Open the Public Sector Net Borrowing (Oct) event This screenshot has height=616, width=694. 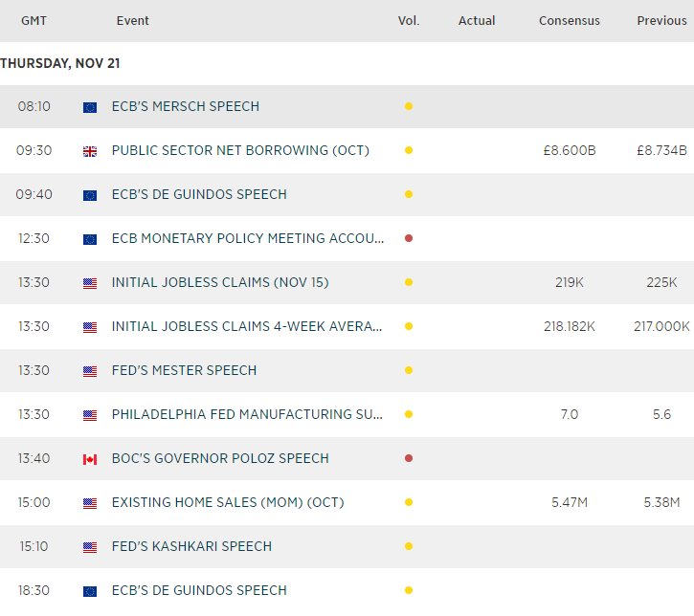point(240,151)
